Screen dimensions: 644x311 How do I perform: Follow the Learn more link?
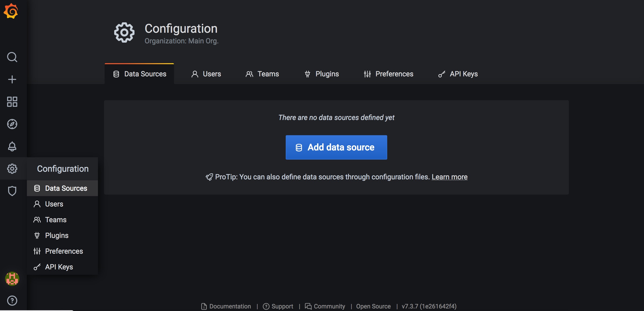click(x=449, y=177)
